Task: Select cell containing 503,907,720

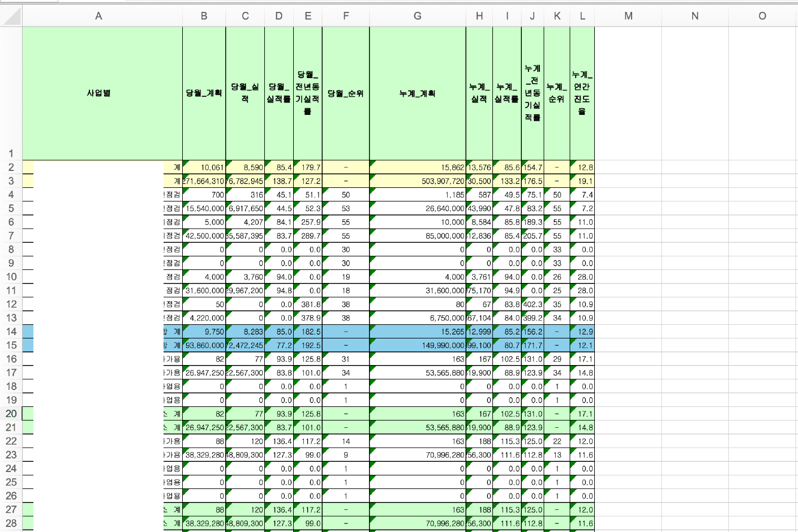Action: click(418, 181)
